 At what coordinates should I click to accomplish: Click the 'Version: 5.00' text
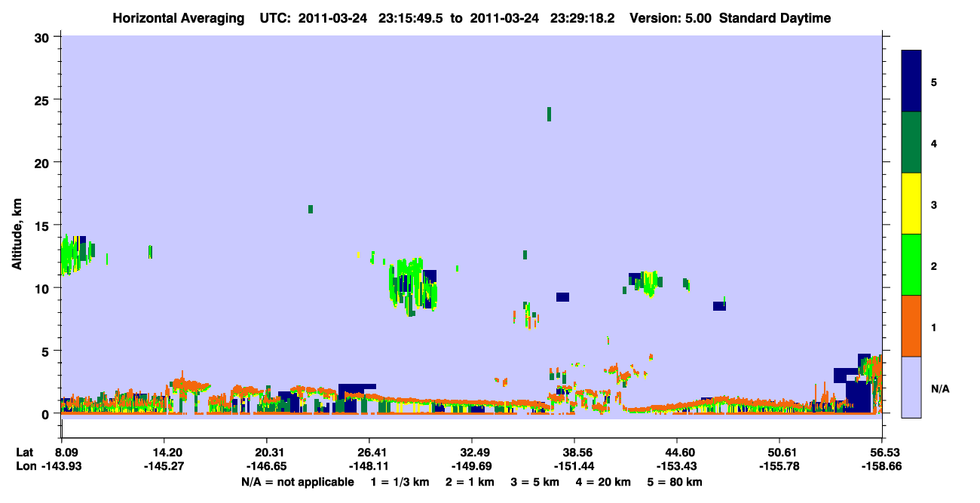tap(671, 18)
